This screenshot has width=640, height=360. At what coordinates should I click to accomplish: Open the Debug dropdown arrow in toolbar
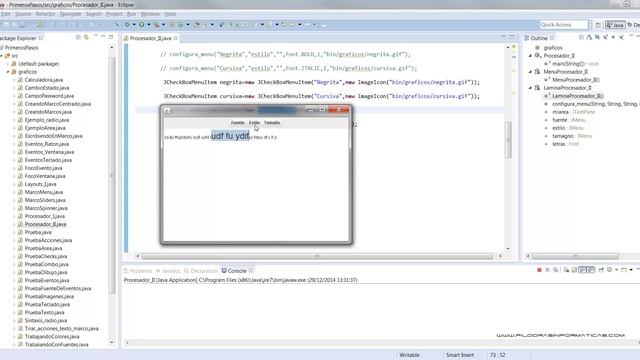click(133, 24)
